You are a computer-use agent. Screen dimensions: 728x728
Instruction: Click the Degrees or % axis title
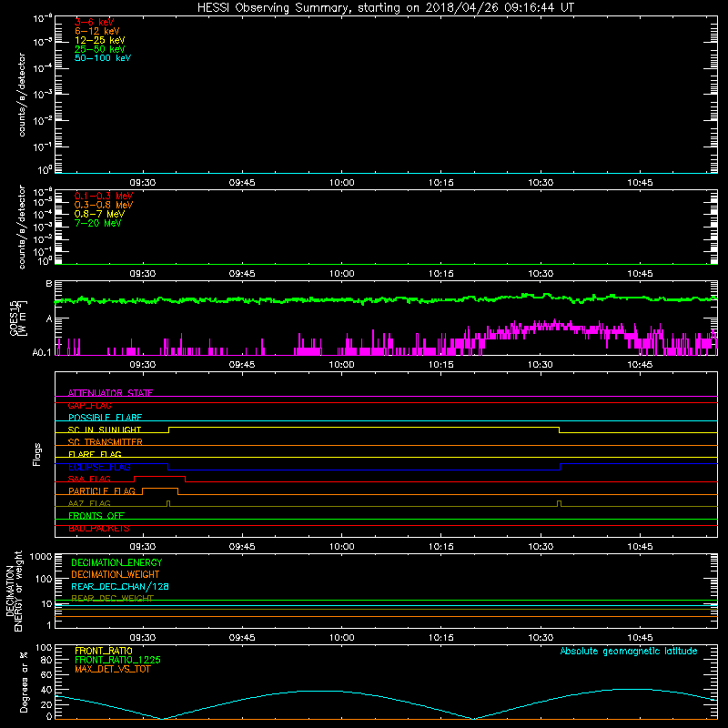24,682
